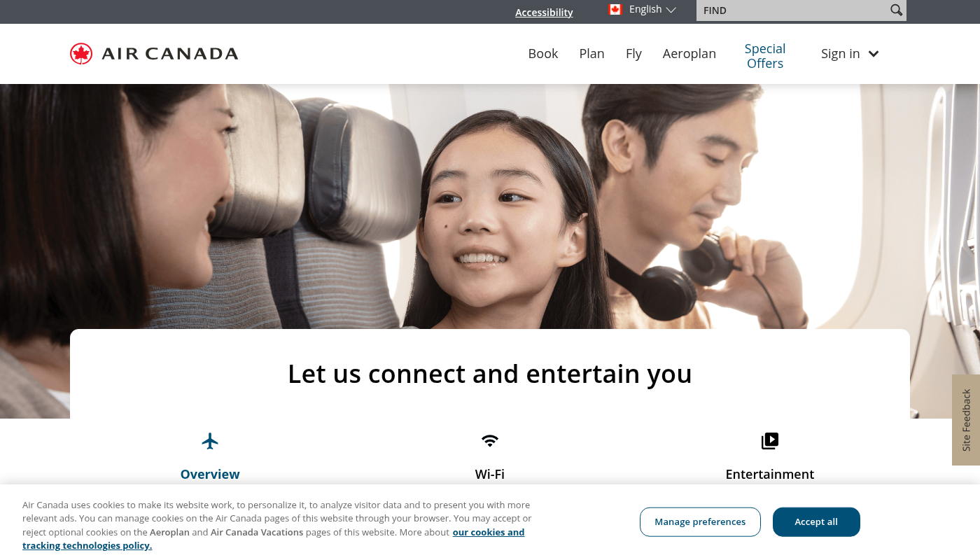
Task: Click the Air Canada maple leaf logo
Action: [81, 54]
